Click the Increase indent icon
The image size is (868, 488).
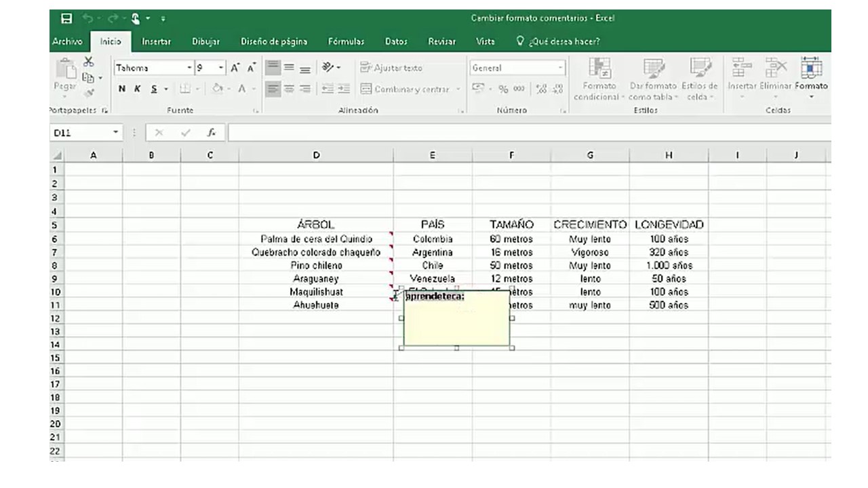tap(344, 89)
